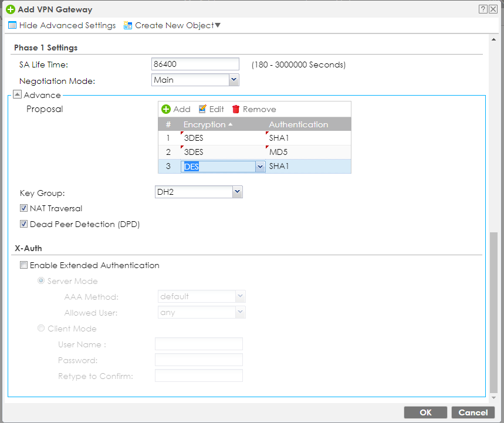Open the Negotiation Mode dropdown
504x423 pixels.
click(234, 80)
